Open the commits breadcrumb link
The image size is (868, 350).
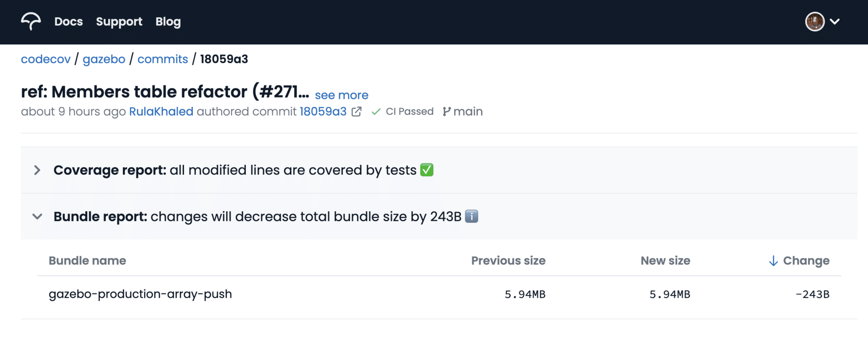[163, 59]
